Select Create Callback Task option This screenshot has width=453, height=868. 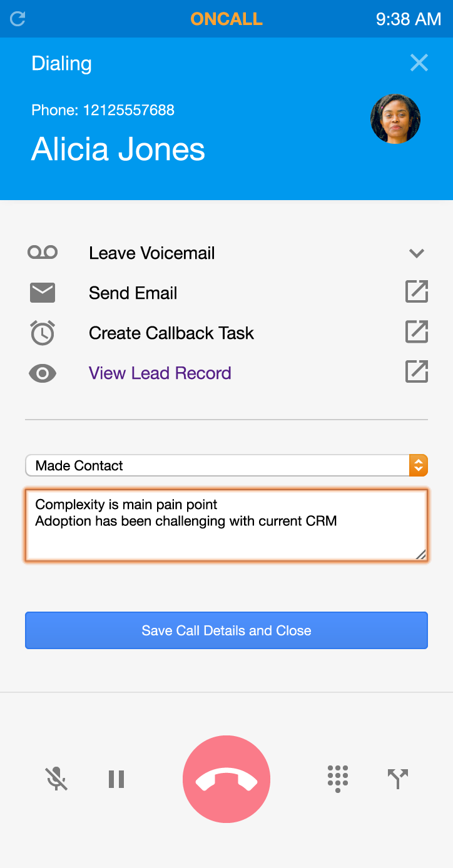[171, 333]
